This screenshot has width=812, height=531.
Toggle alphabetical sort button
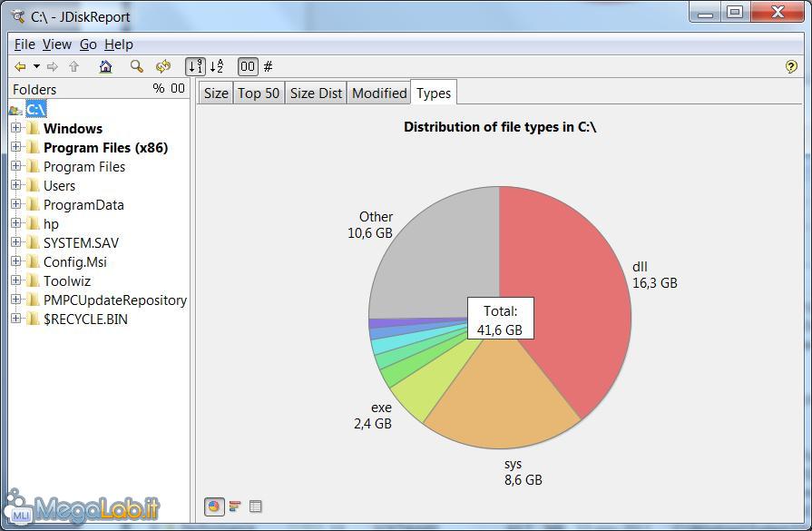point(217,66)
